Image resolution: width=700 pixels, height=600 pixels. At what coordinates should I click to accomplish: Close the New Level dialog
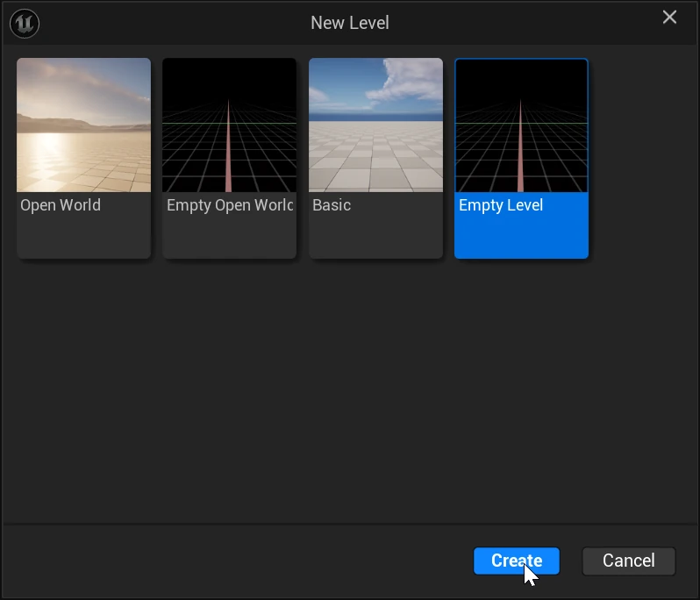(x=669, y=18)
